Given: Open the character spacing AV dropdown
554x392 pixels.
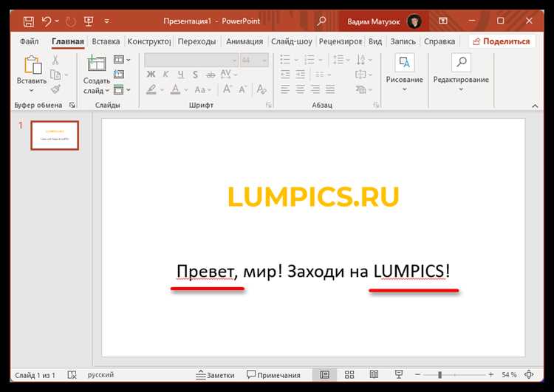Looking at the screenshot, I should [x=228, y=74].
